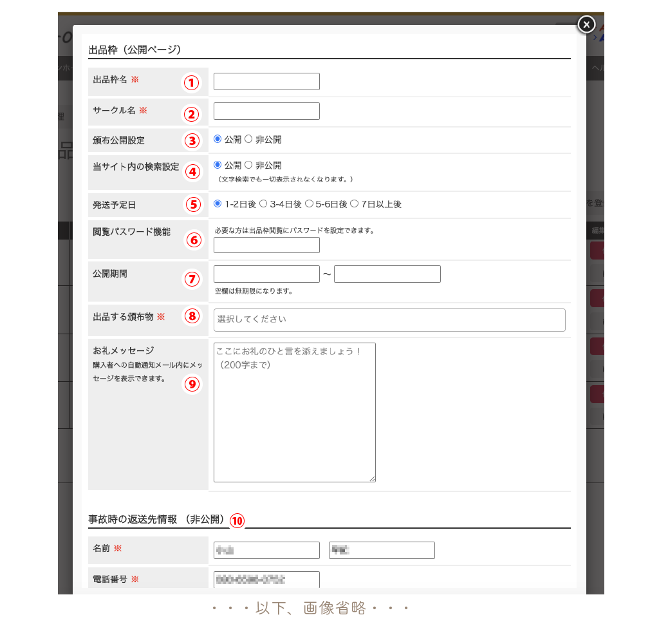Screen dimensions: 659x644
Task: Select 公開 for 頒布公開設定
Action: point(218,139)
